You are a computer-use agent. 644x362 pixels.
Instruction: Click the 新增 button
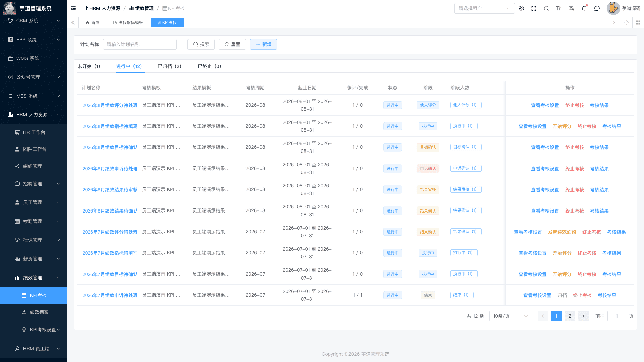263,44
